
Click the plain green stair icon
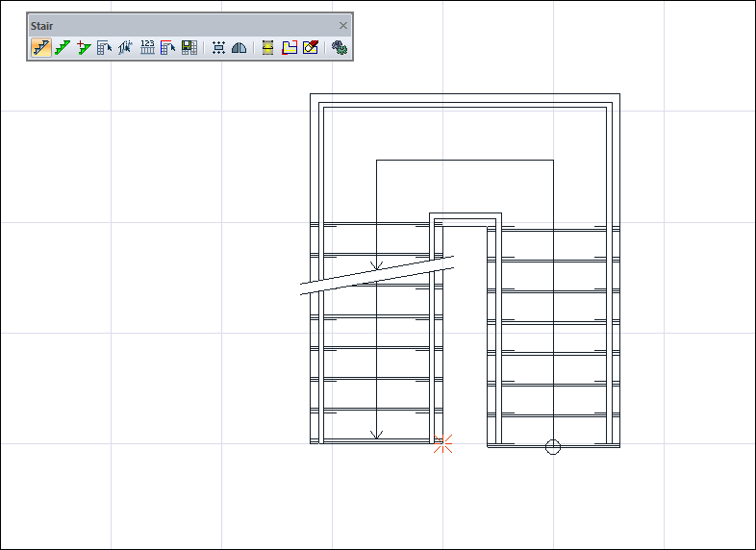point(63,47)
